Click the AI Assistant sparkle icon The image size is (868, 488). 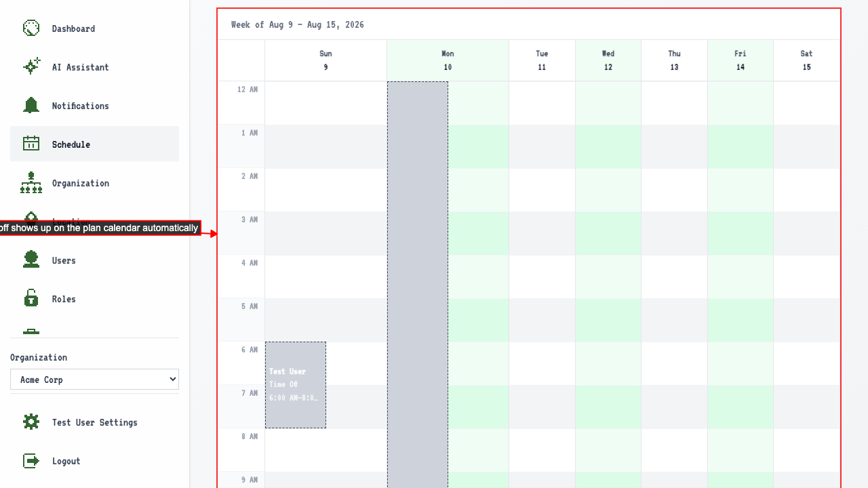click(x=31, y=66)
